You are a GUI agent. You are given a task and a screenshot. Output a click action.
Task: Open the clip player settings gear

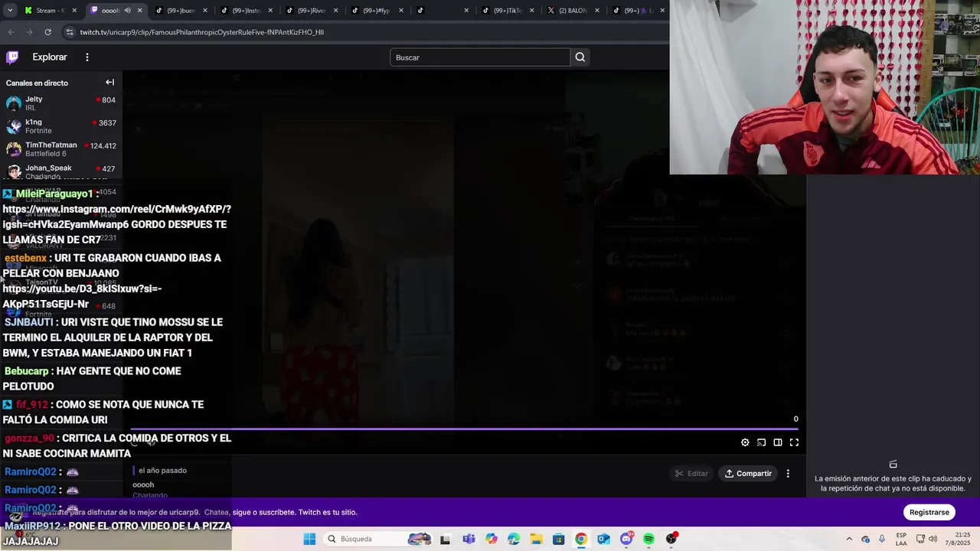[745, 442]
